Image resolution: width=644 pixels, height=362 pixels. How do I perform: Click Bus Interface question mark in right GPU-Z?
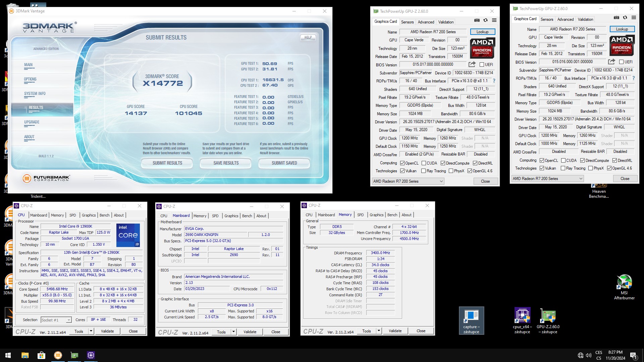[x=634, y=78]
